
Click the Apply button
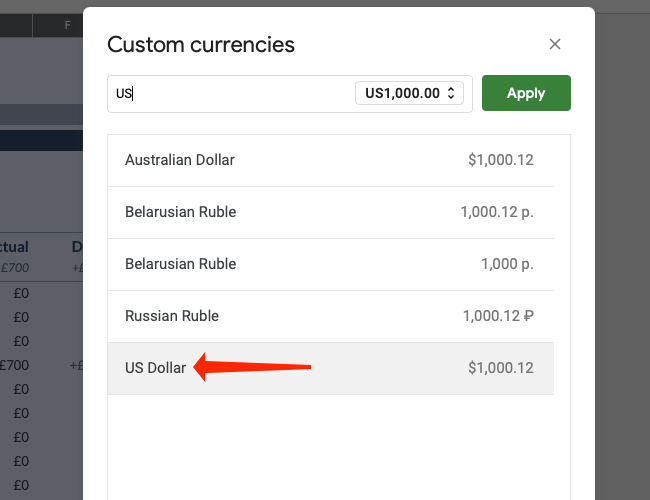coord(526,93)
